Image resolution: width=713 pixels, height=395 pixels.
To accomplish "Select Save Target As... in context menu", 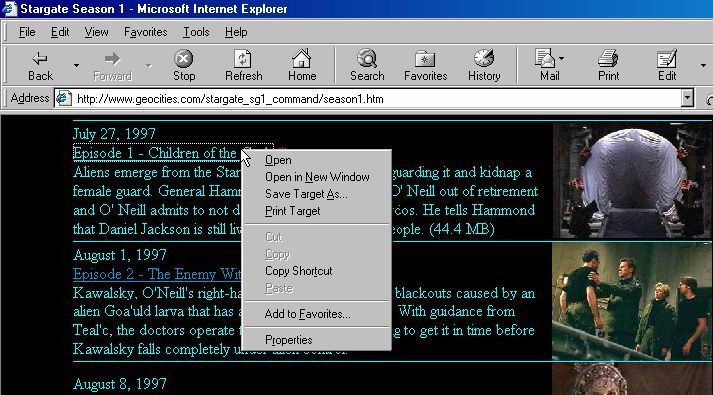I will [316, 194].
